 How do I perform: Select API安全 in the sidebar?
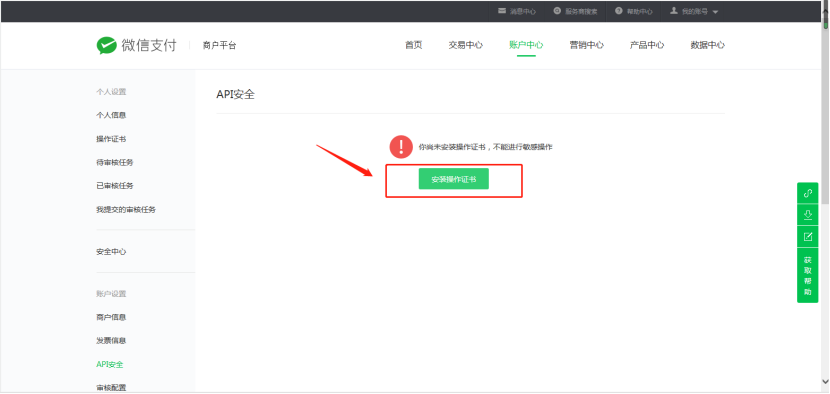[x=110, y=364]
